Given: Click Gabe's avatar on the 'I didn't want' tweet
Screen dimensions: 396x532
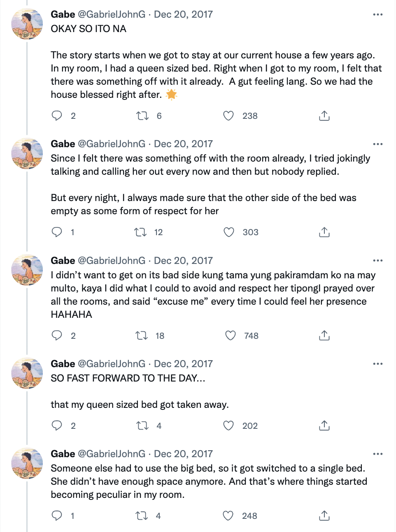Looking at the screenshot, I should click(x=27, y=270).
